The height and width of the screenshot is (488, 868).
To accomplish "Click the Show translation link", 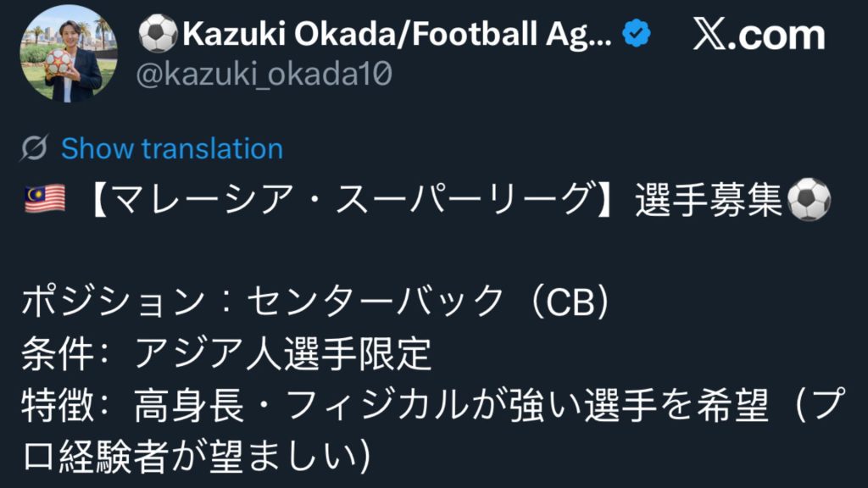I will point(172,149).
